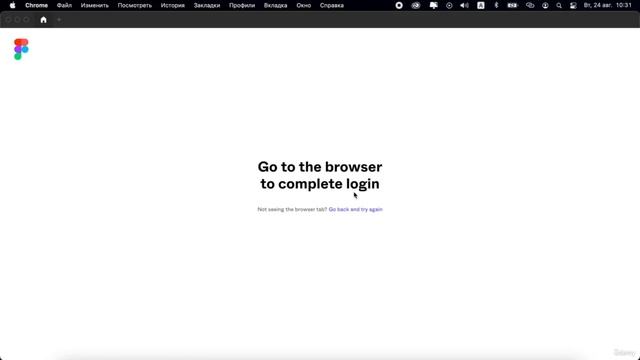This screenshot has height=360, width=640.
Task: Open the Apple menu
Action: coord(12,5)
